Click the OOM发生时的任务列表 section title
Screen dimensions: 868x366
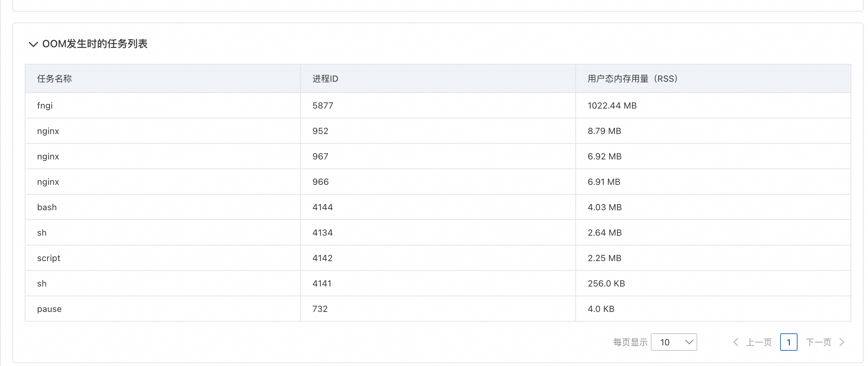95,44
